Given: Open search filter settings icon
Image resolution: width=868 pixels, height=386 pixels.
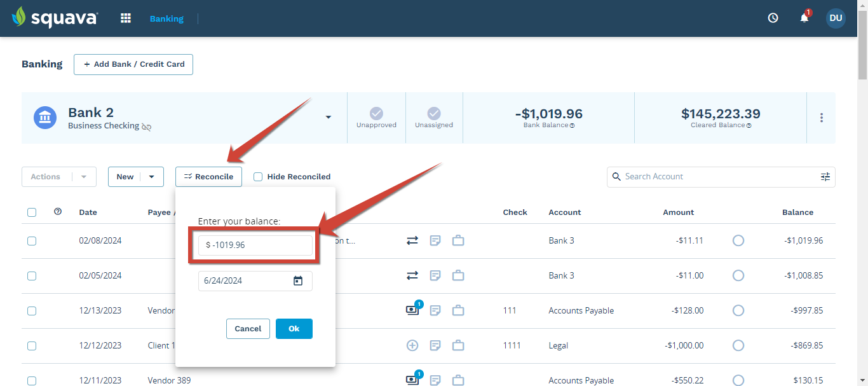Looking at the screenshot, I should (x=825, y=177).
